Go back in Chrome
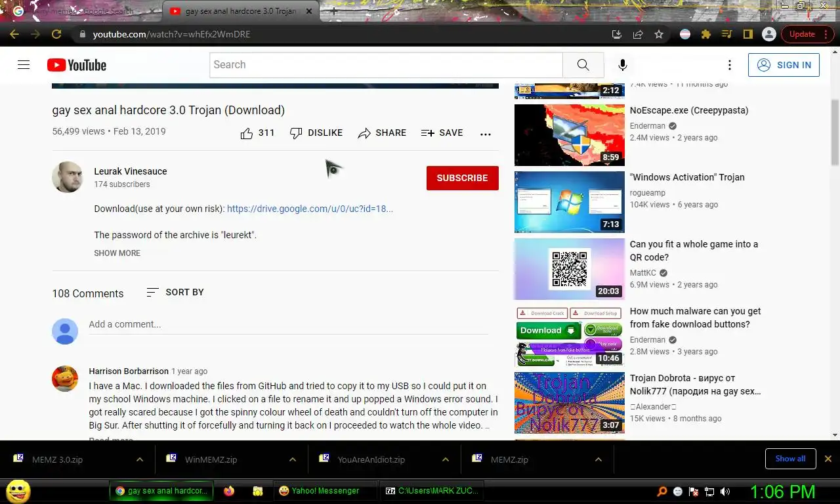840x504 pixels. (14, 34)
